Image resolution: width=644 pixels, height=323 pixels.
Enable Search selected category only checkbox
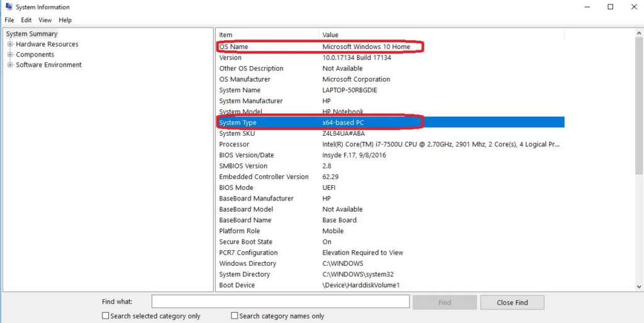click(x=105, y=316)
